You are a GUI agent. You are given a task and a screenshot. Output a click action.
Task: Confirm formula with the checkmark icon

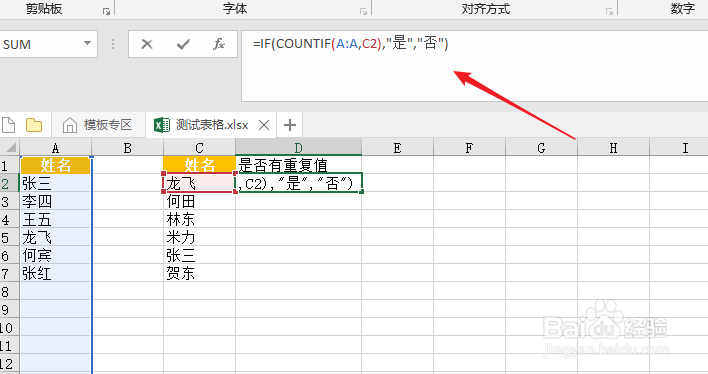pyautogui.click(x=183, y=44)
